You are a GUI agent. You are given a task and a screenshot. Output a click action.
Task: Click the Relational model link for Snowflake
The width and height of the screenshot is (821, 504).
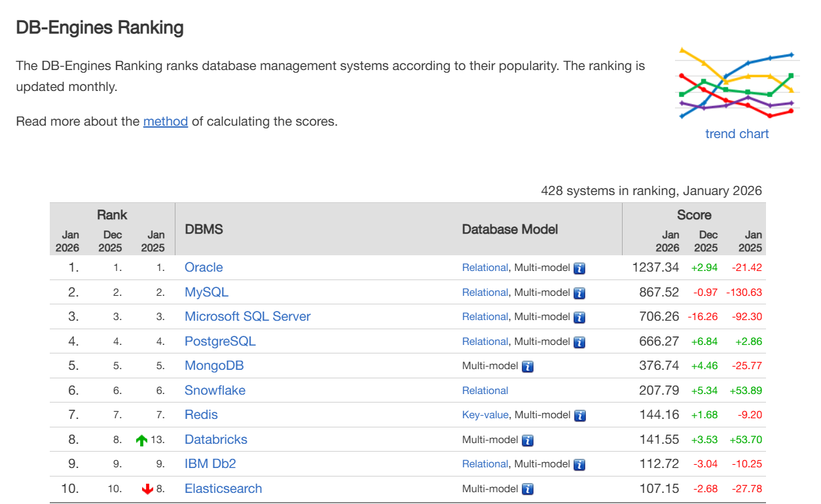pyautogui.click(x=485, y=391)
